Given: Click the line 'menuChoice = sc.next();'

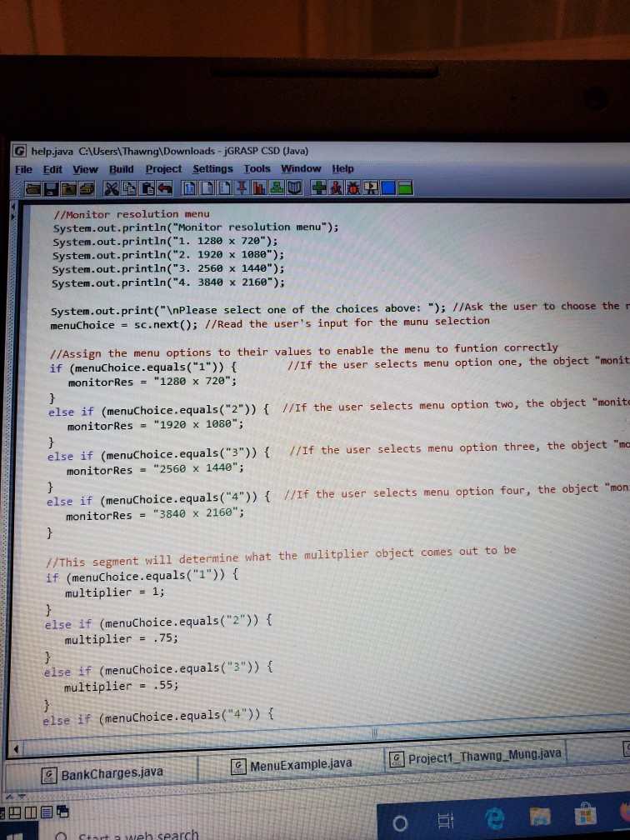Looking at the screenshot, I should click(123, 325).
